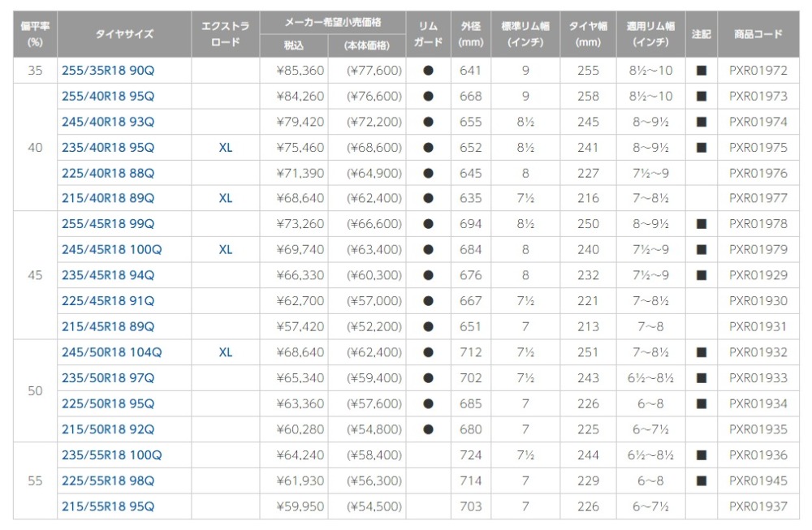Select the 255/45R18 99Q tire link

click(108, 224)
